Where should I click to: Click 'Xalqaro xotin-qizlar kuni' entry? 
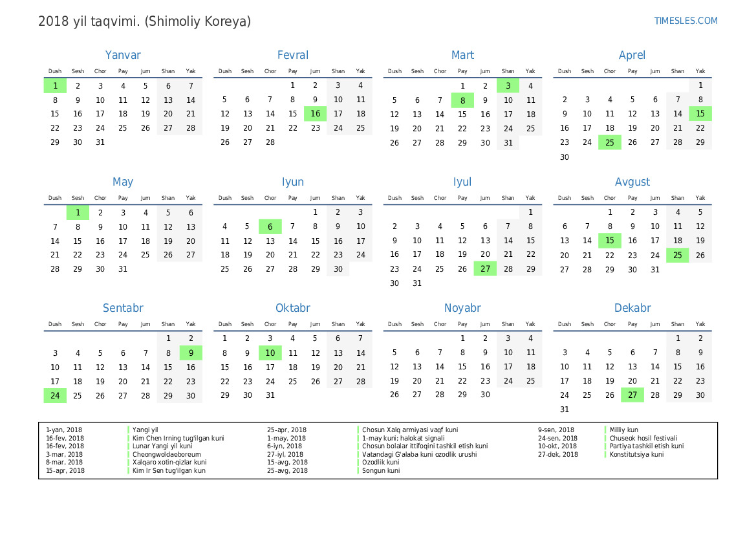[x=169, y=462]
